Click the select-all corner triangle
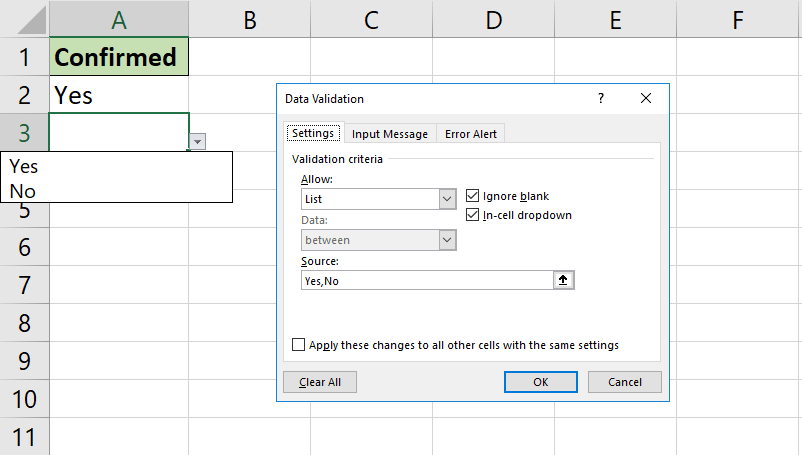This screenshot has width=802, height=455. [x=31, y=20]
